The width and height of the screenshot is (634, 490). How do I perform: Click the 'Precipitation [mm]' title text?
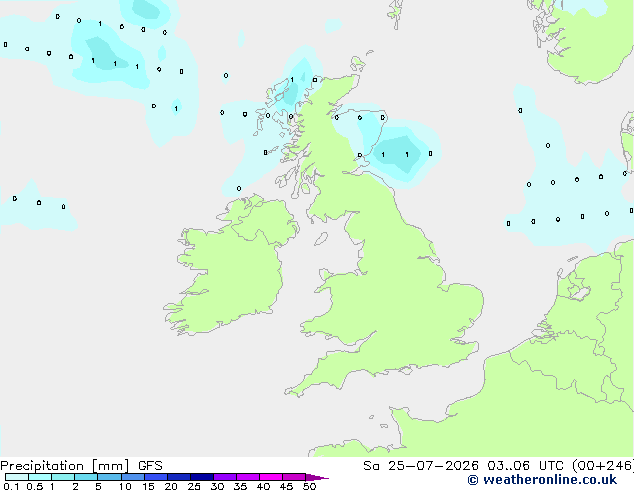65,466
